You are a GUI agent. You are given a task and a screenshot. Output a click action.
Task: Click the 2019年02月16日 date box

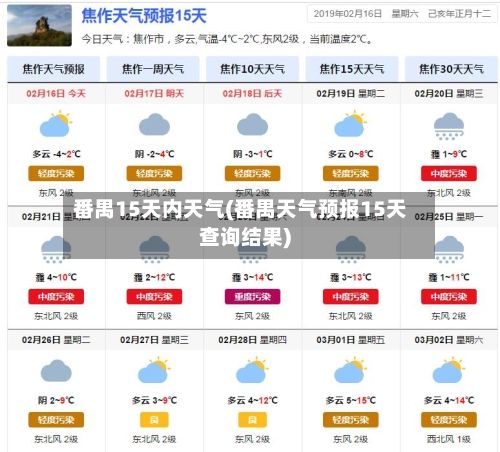tap(402, 14)
